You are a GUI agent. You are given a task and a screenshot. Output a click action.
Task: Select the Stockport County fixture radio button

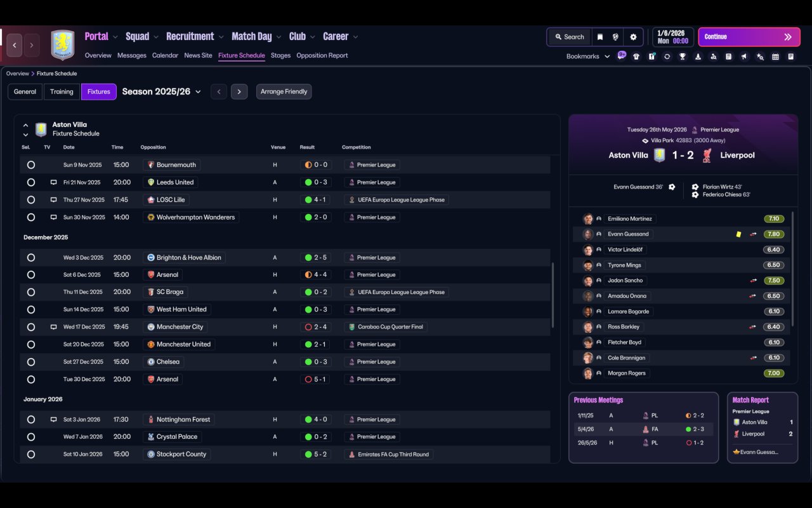[31, 455]
